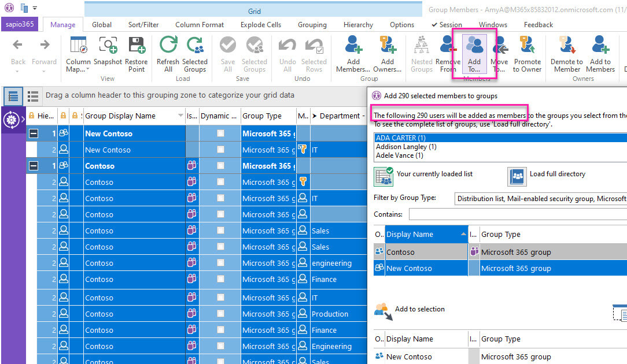Sort by Display Name in upper groups list
The height and width of the screenshot is (364, 627).
[x=426, y=235]
